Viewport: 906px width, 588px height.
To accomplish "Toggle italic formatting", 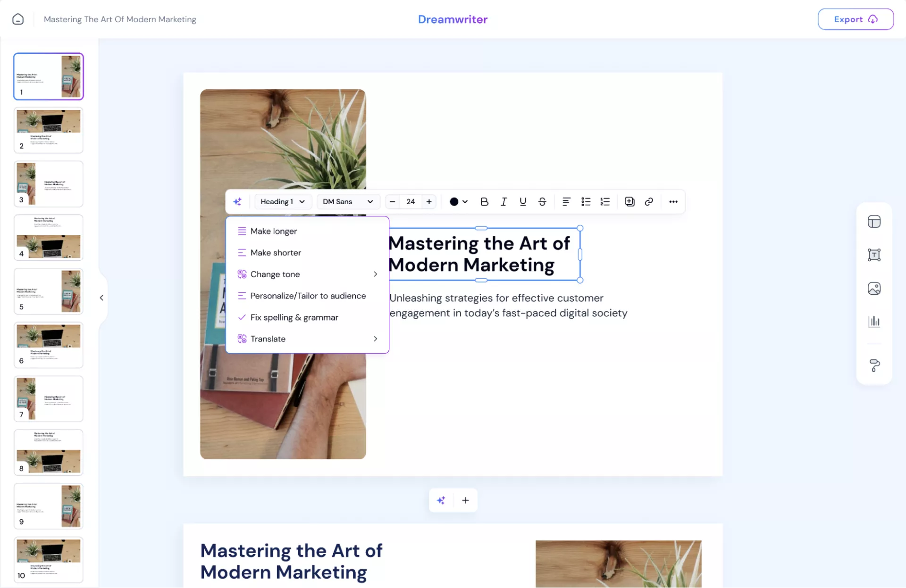I will [x=503, y=202].
